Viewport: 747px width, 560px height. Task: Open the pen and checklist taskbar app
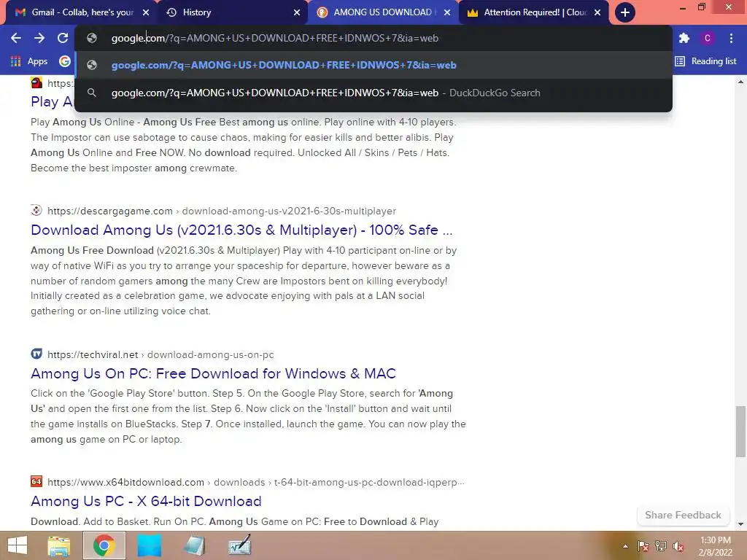coord(239,545)
